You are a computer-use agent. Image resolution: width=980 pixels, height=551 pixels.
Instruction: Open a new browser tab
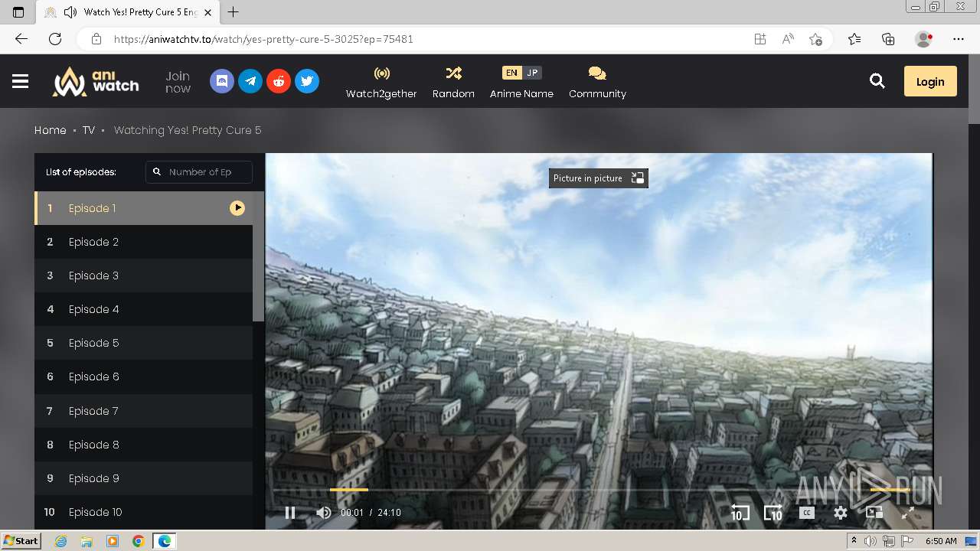click(x=234, y=12)
